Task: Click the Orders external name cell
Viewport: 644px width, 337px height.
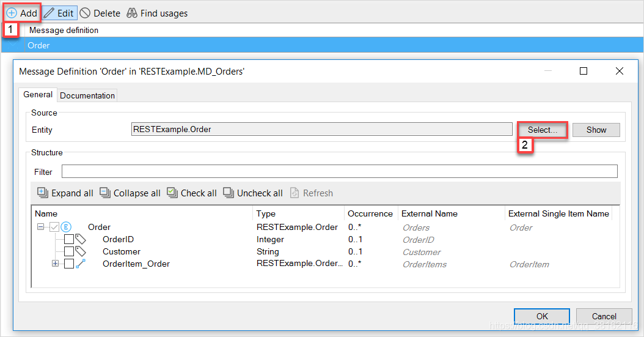Action: (416, 228)
